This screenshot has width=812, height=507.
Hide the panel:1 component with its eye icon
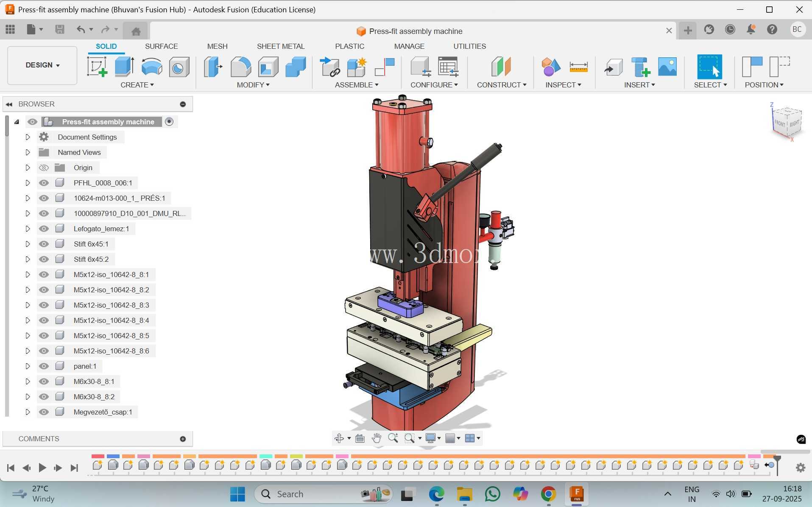click(44, 366)
